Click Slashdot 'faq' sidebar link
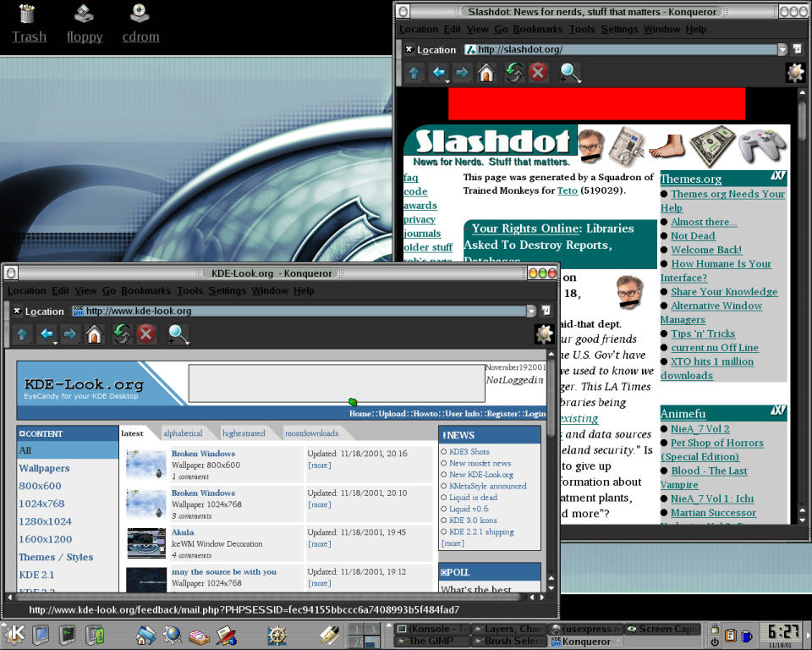Viewport: 812px width, 650px height. [x=411, y=177]
